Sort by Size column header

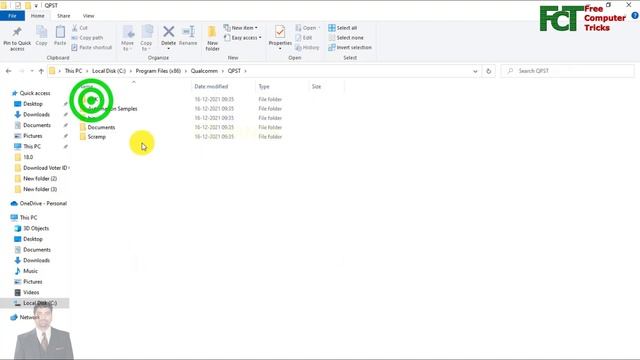[317, 87]
